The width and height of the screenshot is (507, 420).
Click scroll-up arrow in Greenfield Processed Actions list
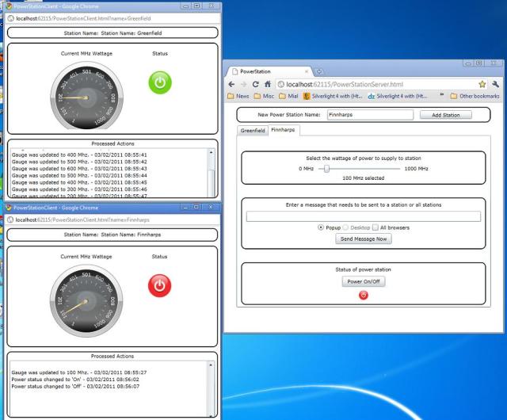pos(211,152)
